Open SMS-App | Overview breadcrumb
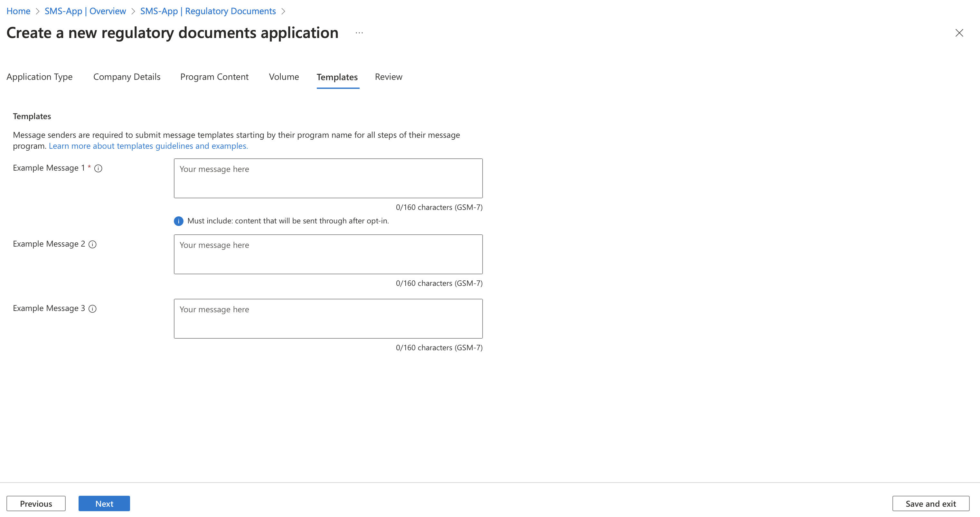The height and width of the screenshot is (517, 980). click(x=85, y=11)
